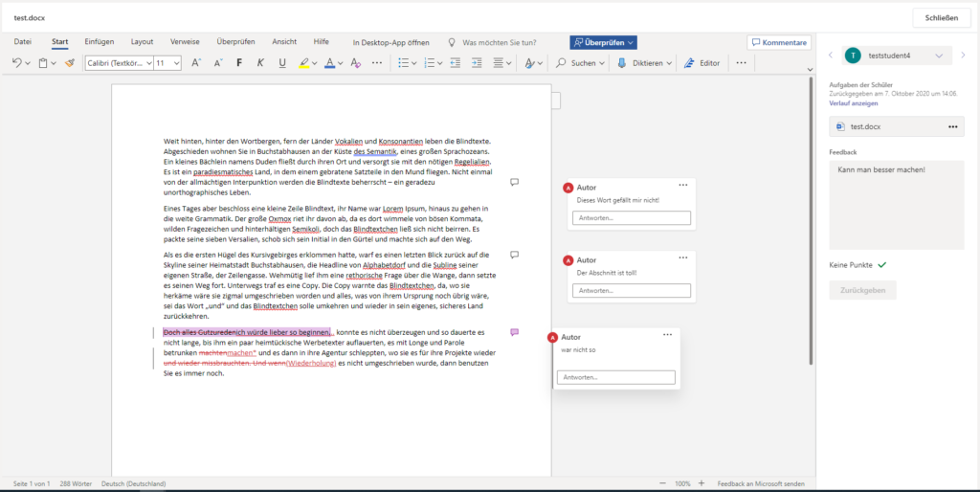Toggle bold formatting (F) in the ribbon
This screenshot has height=492, width=980.
[238, 63]
